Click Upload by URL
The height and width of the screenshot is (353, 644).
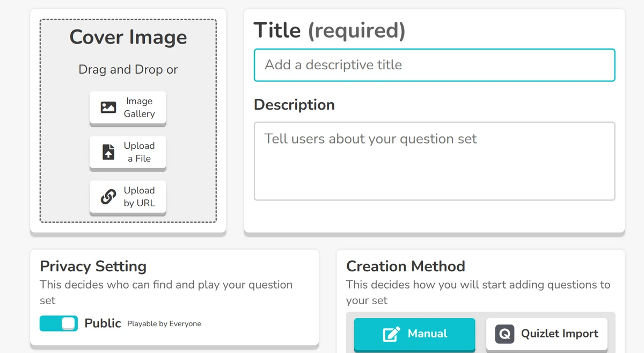click(x=128, y=197)
